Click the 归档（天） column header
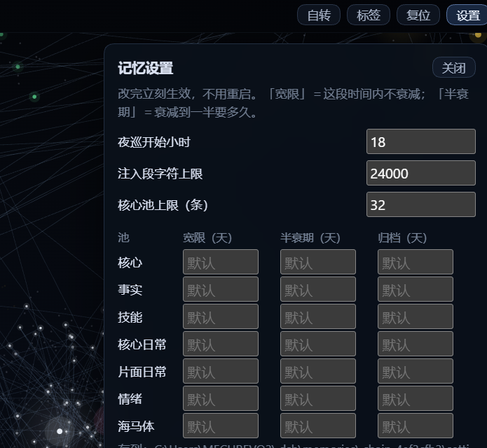This screenshot has height=448, width=487. 402,238
